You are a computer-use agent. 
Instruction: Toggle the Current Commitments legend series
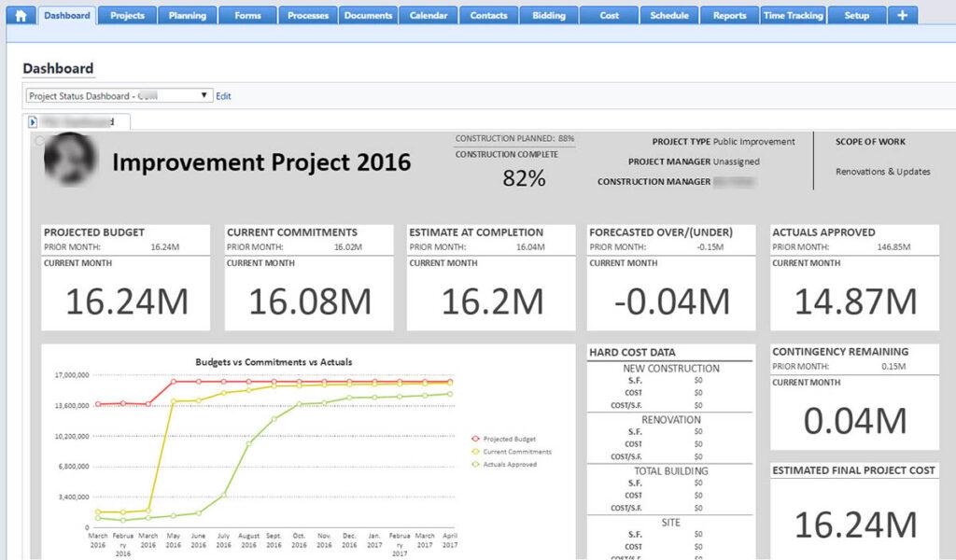coord(513,452)
